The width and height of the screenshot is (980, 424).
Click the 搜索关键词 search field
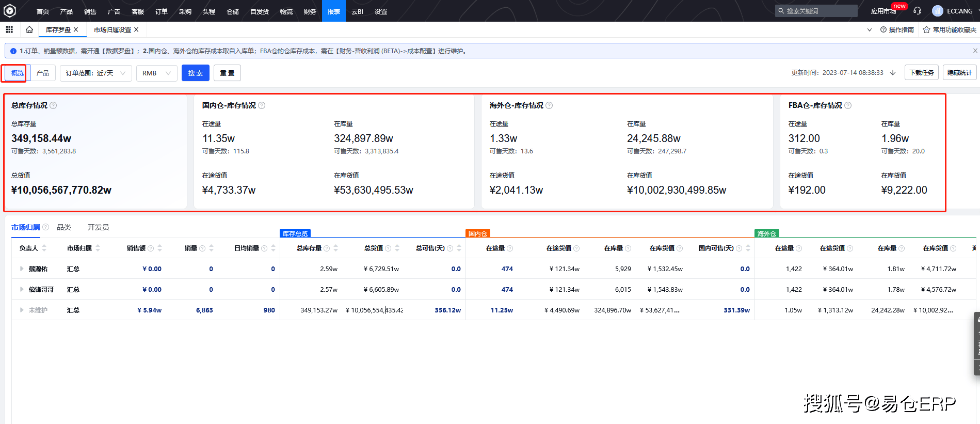click(x=816, y=11)
